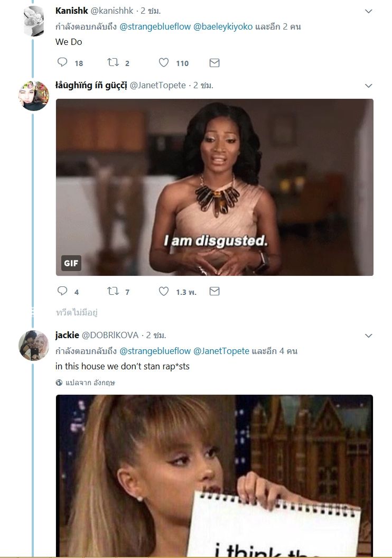Screen dimensions: 392x558
Task: Open dropdown arrow on jackie's tweet
Action: pyautogui.click(x=369, y=336)
